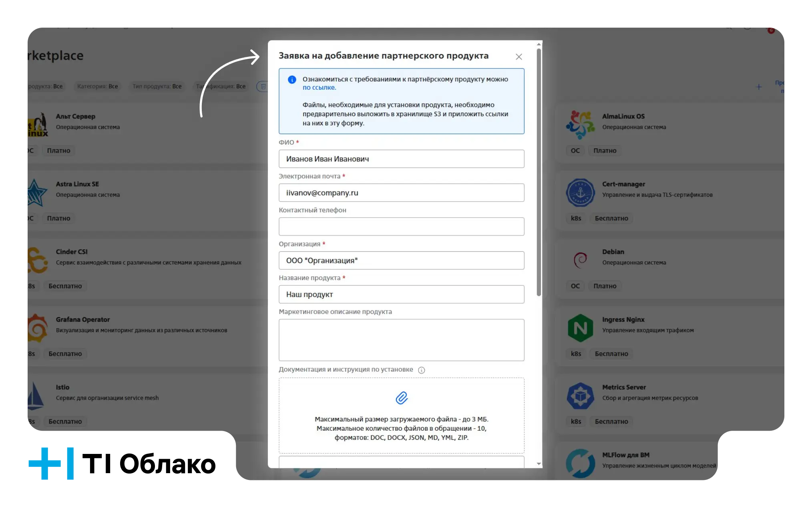The width and height of the screenshot is (812, 508).
Task: Click the k8s tag on Metrics Server
Action: 576,421
